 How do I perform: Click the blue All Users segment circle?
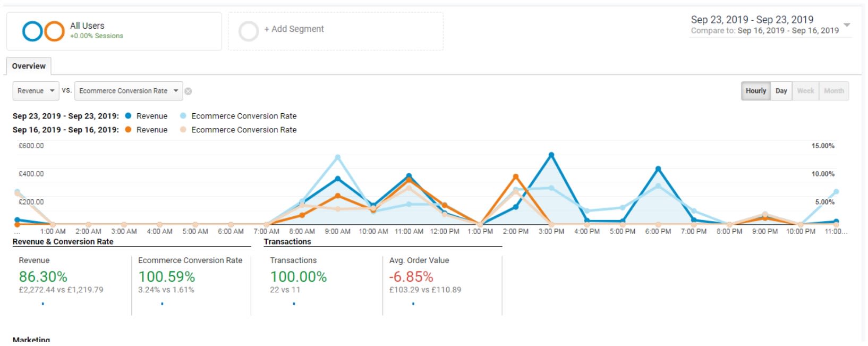32,31
